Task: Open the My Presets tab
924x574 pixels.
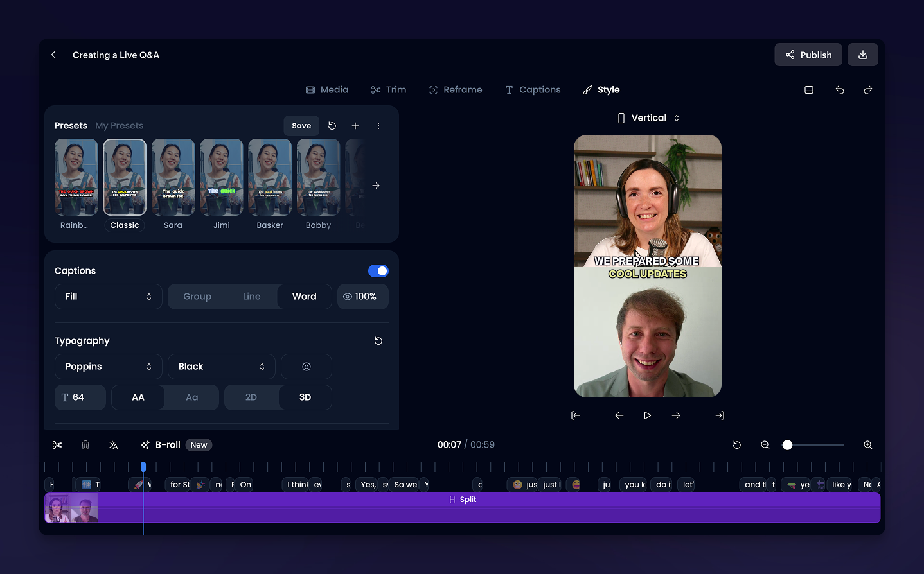Action: click(120, 125)
